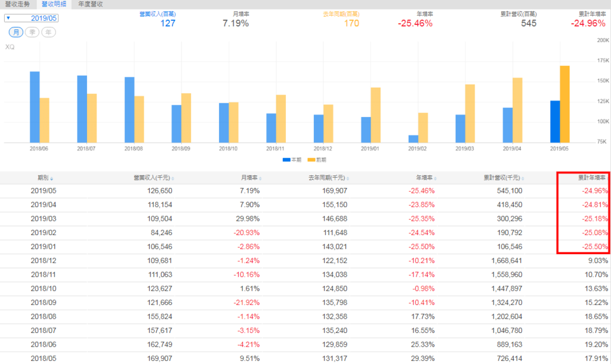Click cumulative revenue 545,100
Viewport: 611px width, 364px height.
[510, 191]
